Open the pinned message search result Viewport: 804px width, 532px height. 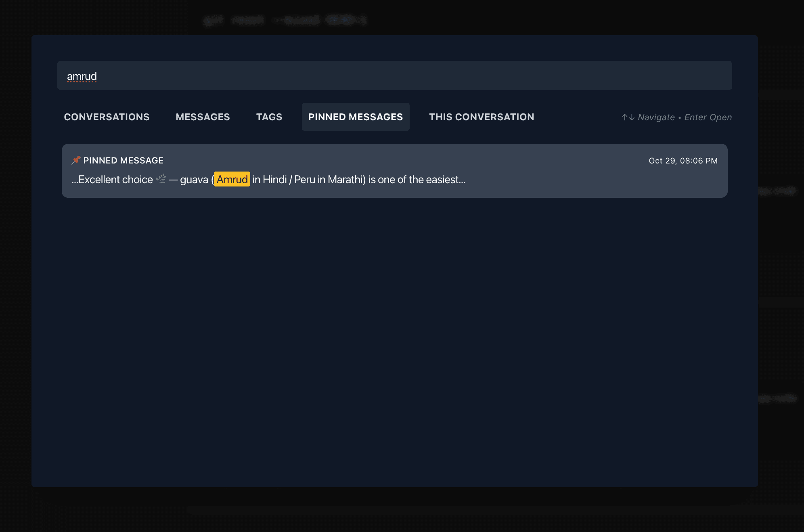[x=394, y=171]
